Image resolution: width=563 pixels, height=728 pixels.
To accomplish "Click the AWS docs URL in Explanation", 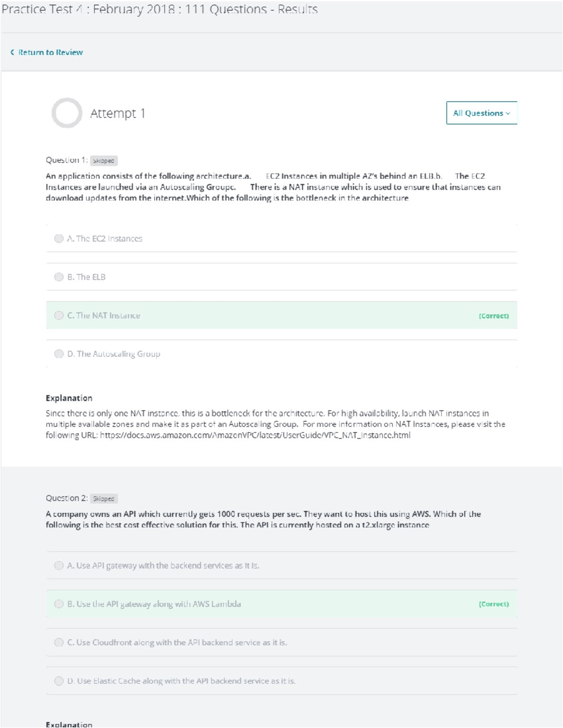I will pos(255,435).
